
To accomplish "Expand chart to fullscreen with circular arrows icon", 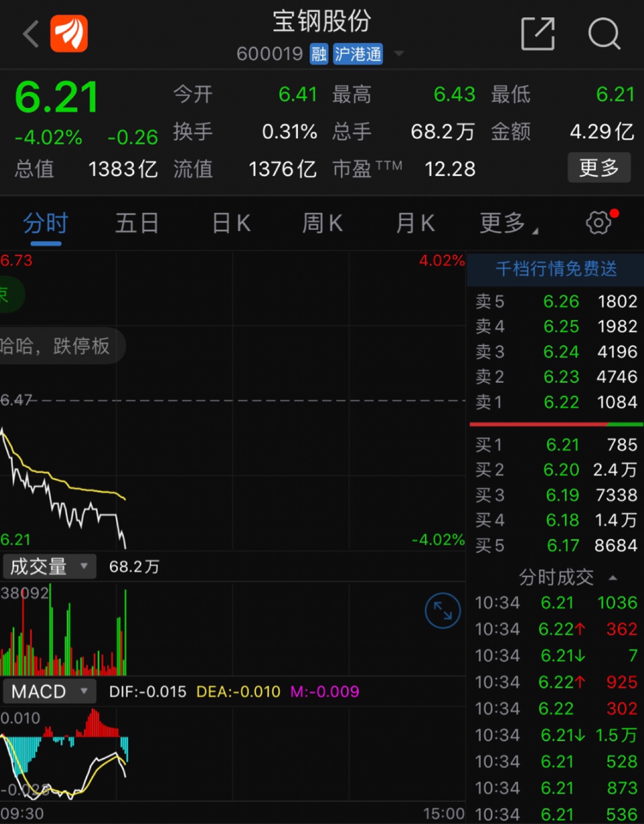I will 443,611.
